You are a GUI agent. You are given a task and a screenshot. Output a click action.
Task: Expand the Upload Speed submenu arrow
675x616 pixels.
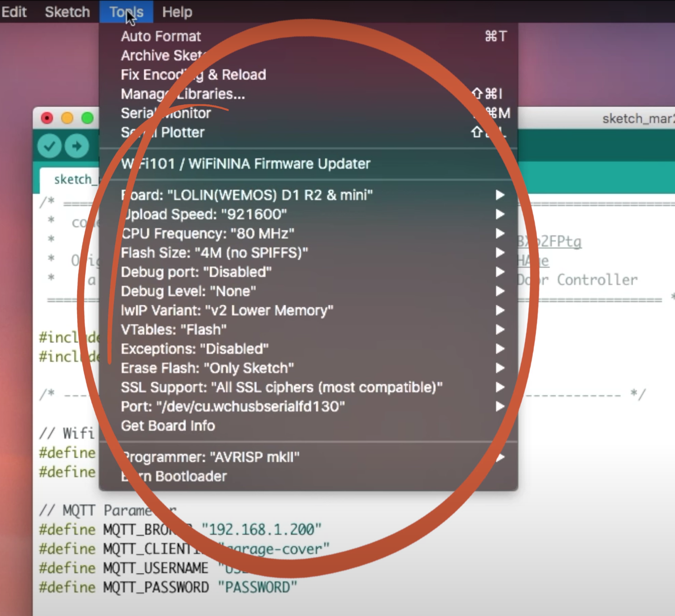click(x=500, y=214)
